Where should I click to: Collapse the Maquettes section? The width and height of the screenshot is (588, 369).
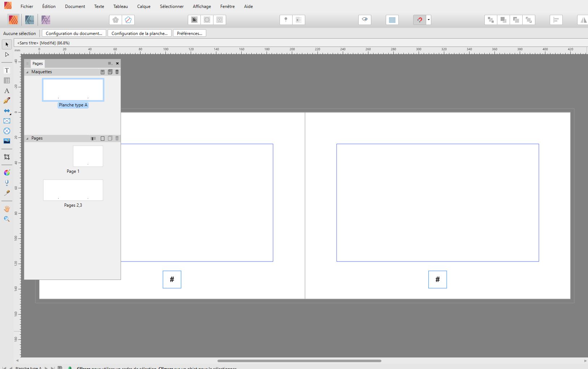coord(27,72)
